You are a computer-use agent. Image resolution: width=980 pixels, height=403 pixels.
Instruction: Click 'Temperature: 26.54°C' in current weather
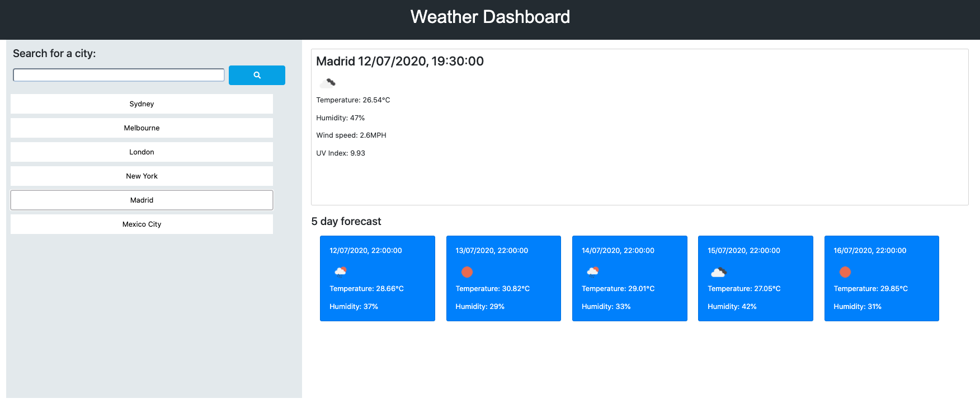pos(353,100)
